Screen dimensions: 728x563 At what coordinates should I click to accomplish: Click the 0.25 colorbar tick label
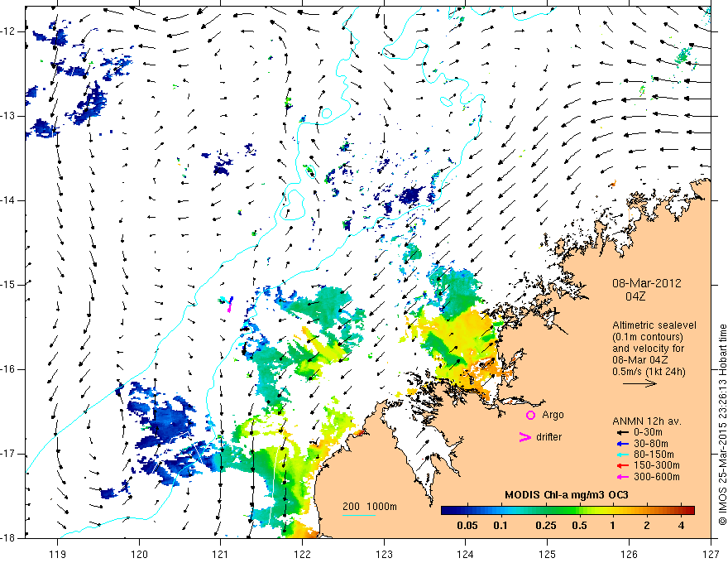click(545, 526)
